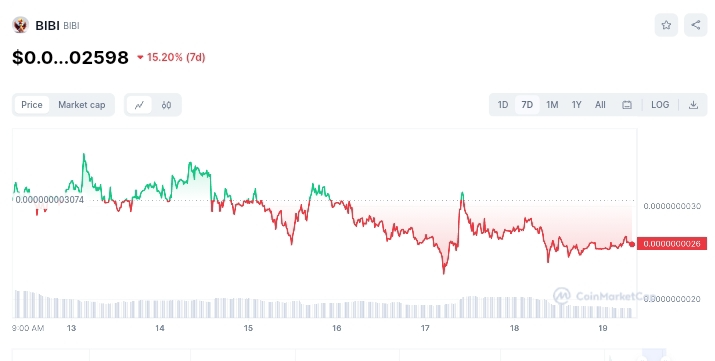Set chart range to 7D
The image size is (715, 361).
pos(527,105)
